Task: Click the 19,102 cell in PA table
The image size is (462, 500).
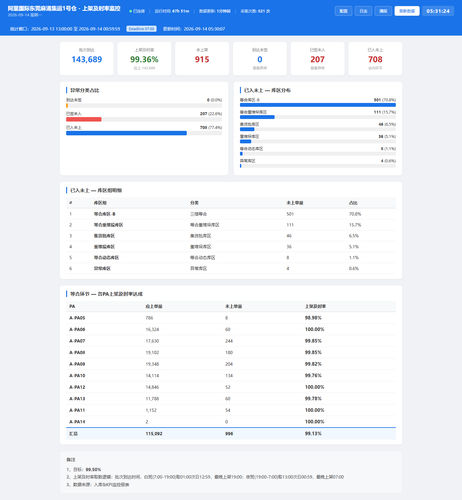Action: click(152, 352)
